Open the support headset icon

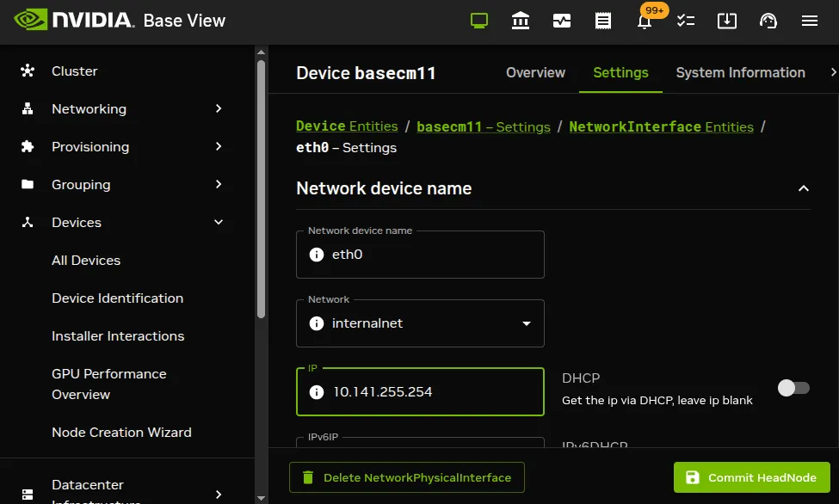[x=768, y=21]
